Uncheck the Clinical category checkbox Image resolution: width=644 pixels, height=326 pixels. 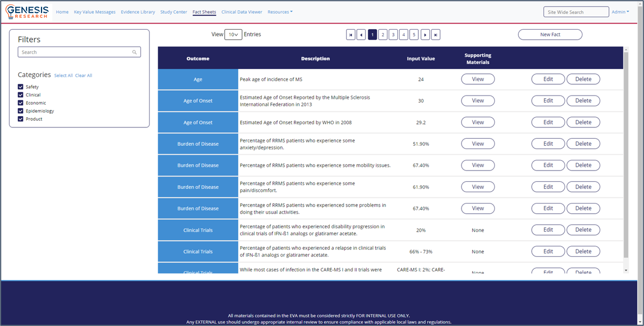(x=21, y=95)
